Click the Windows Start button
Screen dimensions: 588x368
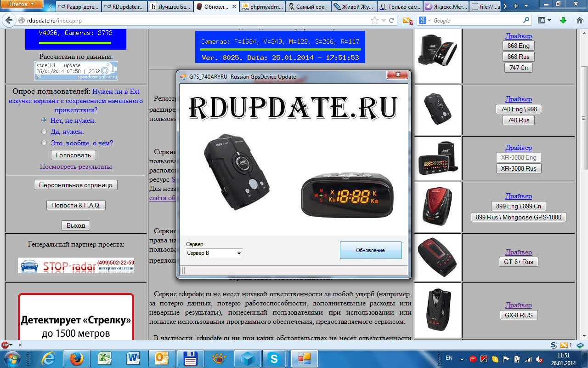tap(13, 358)
